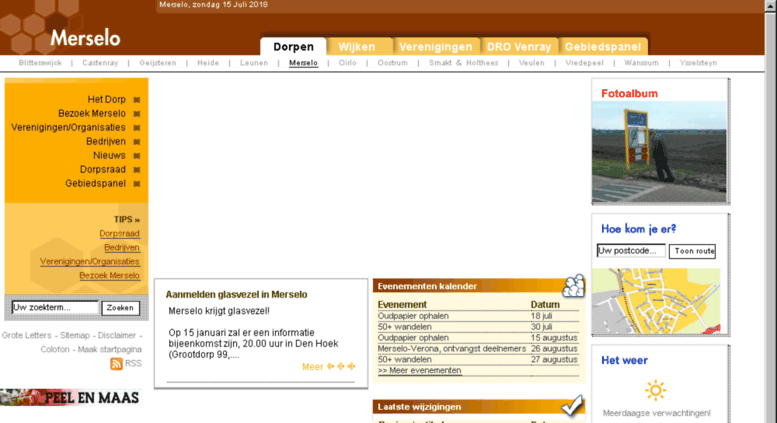Open the Oirlo village link
The image size is (777, 423).
[x=347, y=63]
